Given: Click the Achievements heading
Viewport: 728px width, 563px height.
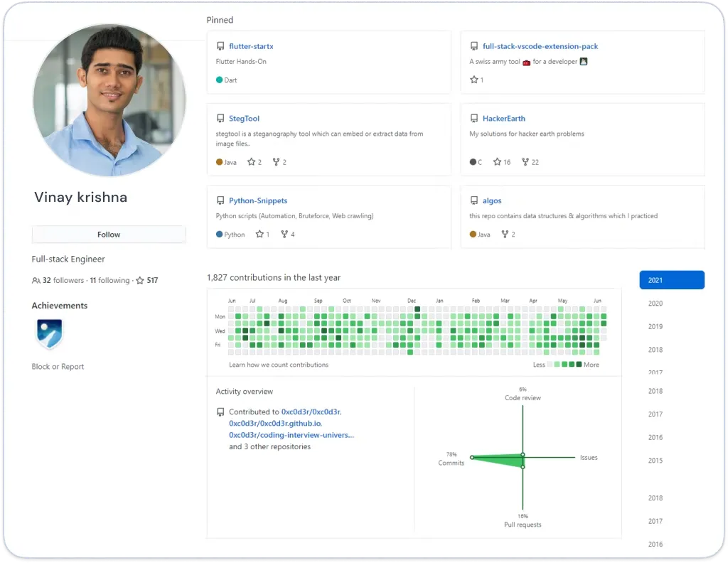Looking at the screenshot, I should [60, 306].
